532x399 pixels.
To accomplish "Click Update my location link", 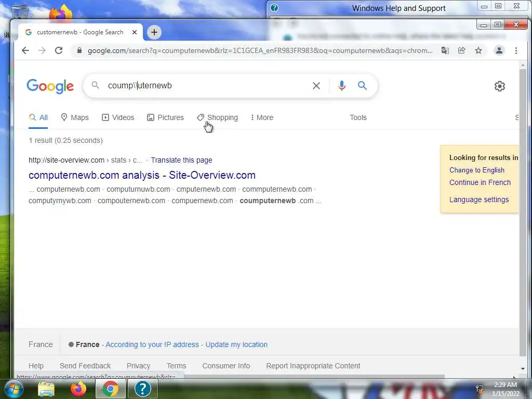I will (x=236, y=345).
